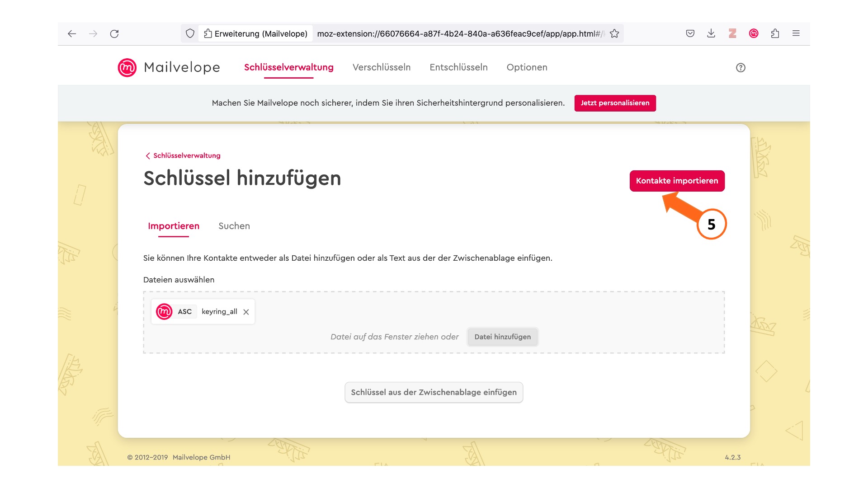Open Verschlüsseln navigation item

click(x=382, y=67)
